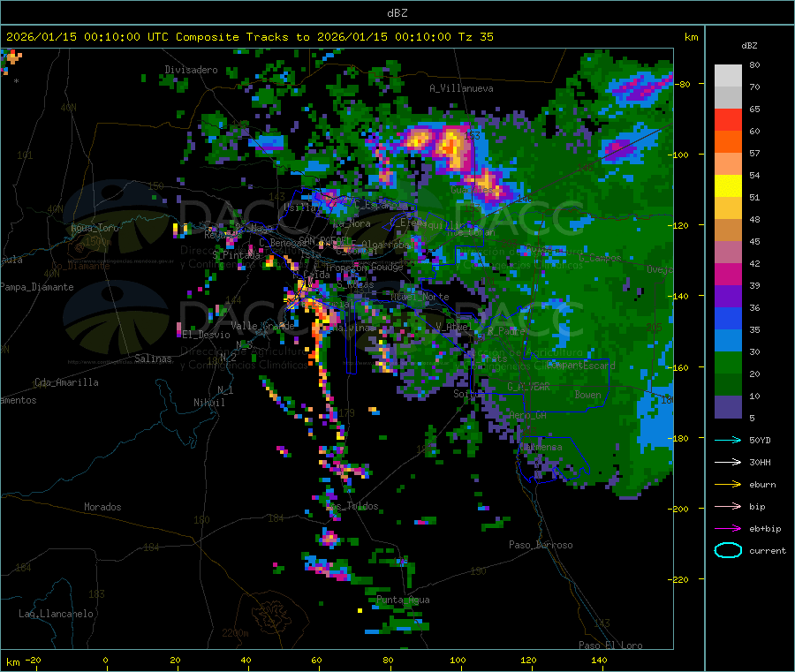
Task: Click the V_Atuel place label
Action: (454, 327)
